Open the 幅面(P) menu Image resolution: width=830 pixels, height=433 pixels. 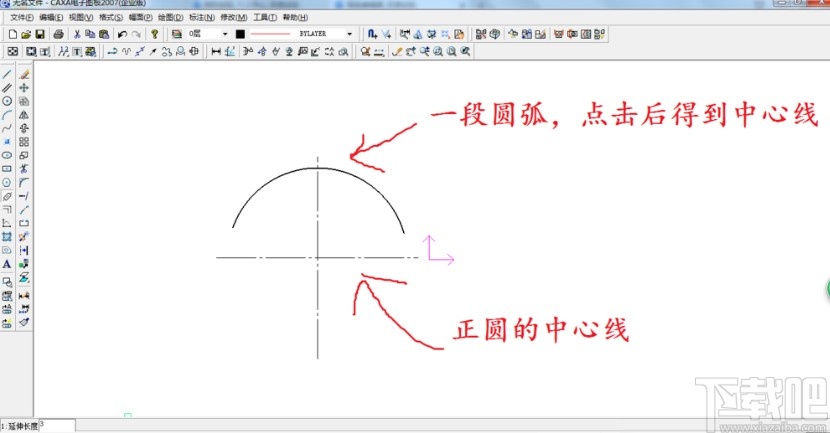(140, 17)
